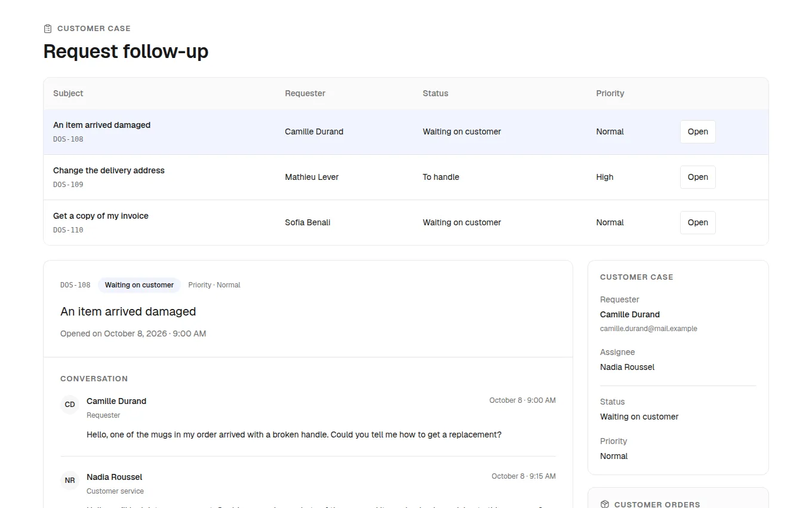
Task: Click the 'October 8 · 9:00 AM' message timestamp
Action: (x=522, y=400)
